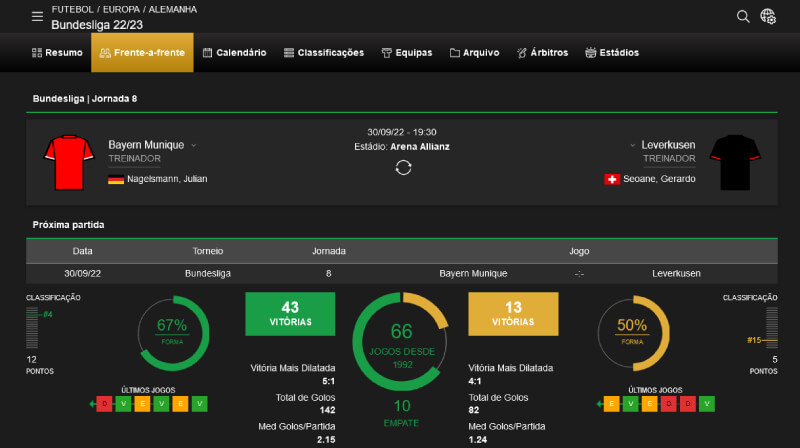This screenshot has width=800, height=448.
Task: Click the Bundesliga 22/23 title
Action: pos(97,24)
